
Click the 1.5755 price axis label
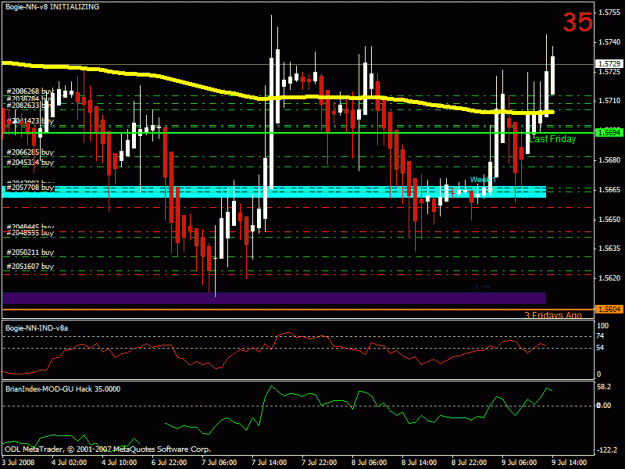tap(610, 12)
